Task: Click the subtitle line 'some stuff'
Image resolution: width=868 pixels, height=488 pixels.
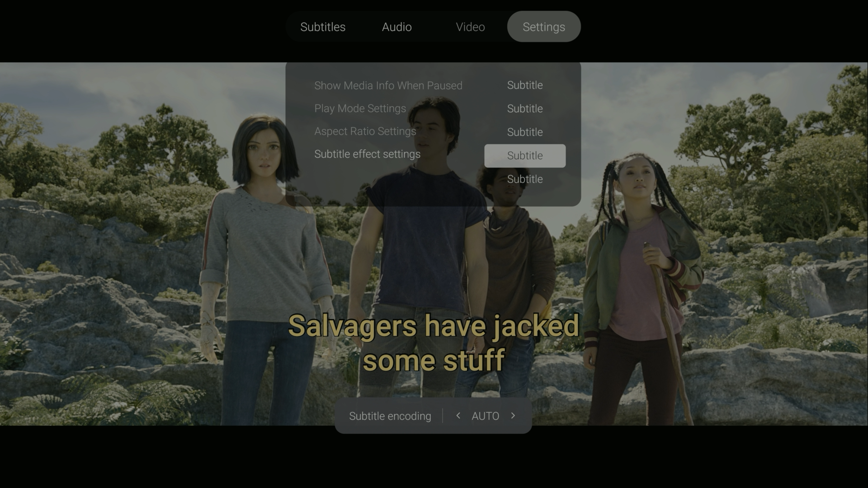Action: pyautogui.click(x=433, y=361)
